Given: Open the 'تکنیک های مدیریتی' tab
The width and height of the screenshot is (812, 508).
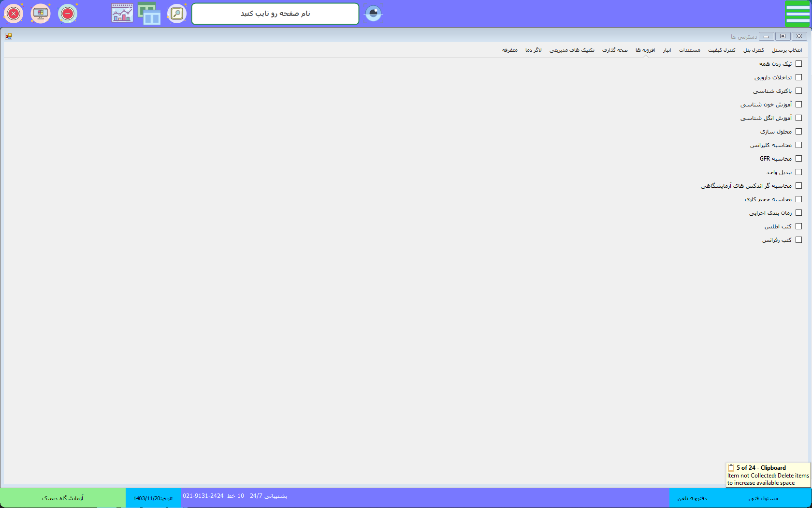Looking at the screenshot, I should tap(572, 50).
